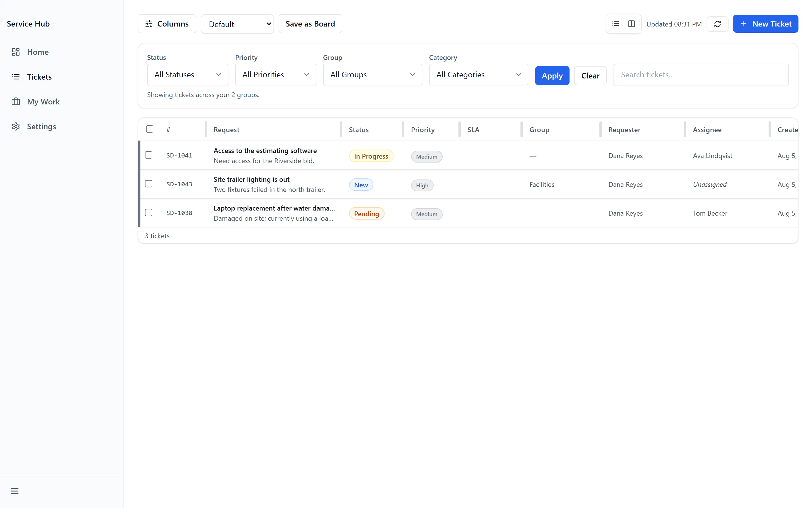This screenshot has height=508, width=812.
Task: Open 'Site trailer lighting is out' ticket
Action: (251, 179)
